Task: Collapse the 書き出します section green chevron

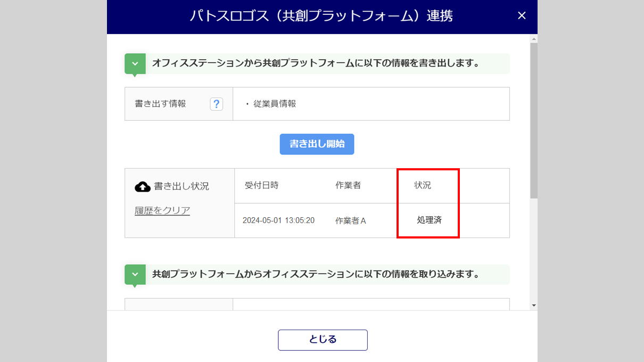Action: point(135,64)
